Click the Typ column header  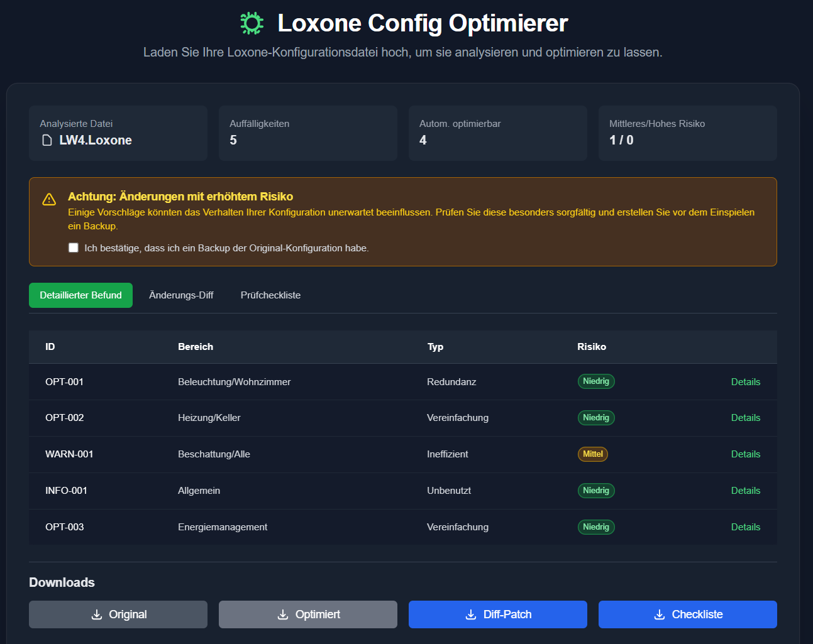tap(435, 347)
